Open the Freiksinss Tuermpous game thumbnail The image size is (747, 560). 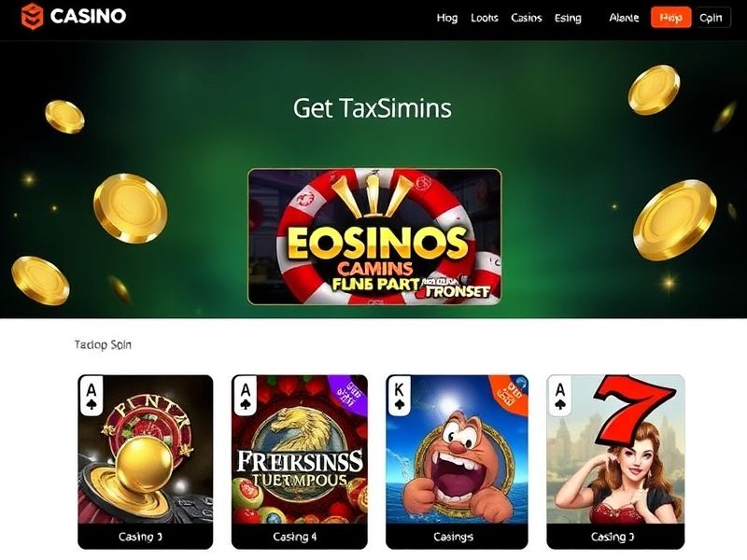pyautogui.click(x=300, y=449)
